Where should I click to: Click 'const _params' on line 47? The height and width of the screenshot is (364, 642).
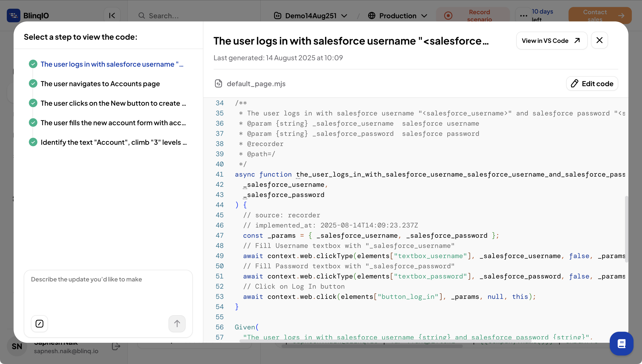[x=269, y=236]
